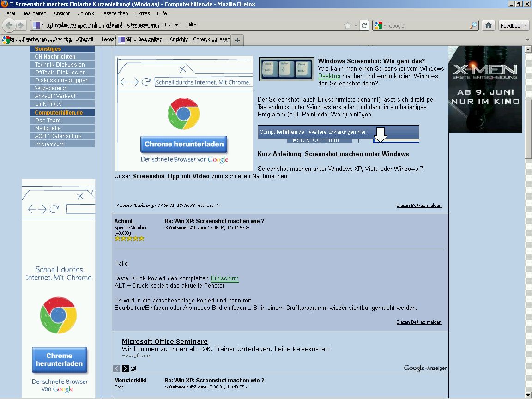532x399 pixels.
Task: Click the vertical scrollbar down arrow
Action: point(528,395)
